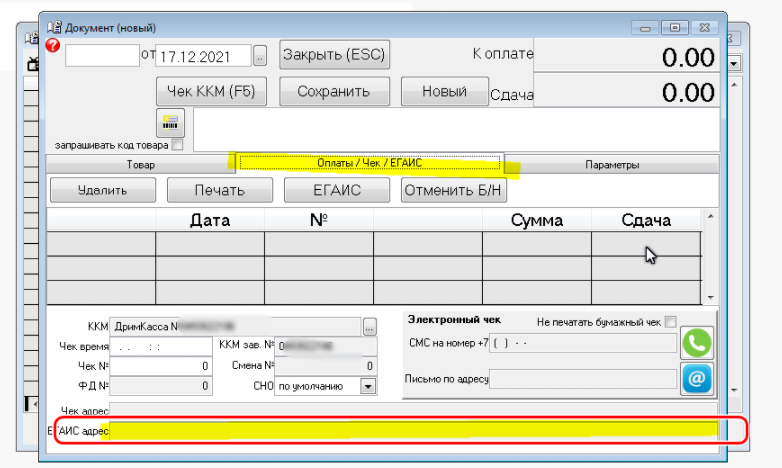Viewport: 782px width, 468px height.
Task: Click the document icon in title bar
Action: pyautogui.click(x=54, y=27)
